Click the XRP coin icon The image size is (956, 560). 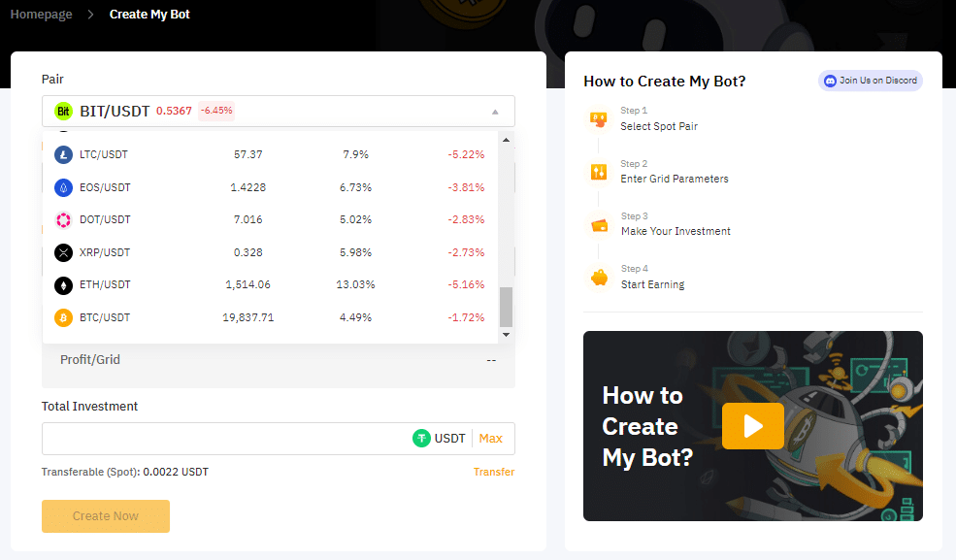pos(63,252)
